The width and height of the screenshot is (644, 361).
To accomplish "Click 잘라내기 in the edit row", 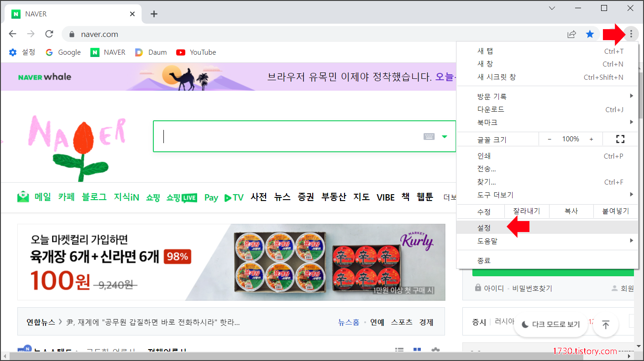I will click(527, 211).
